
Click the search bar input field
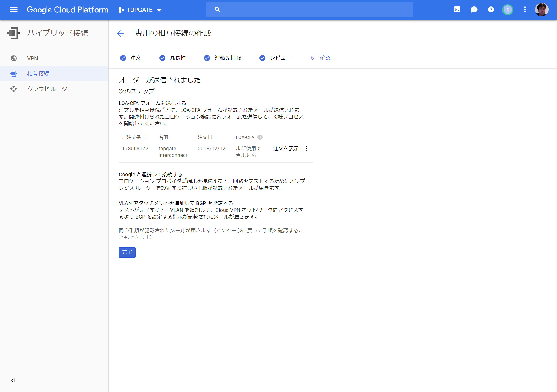click(310, 10)
